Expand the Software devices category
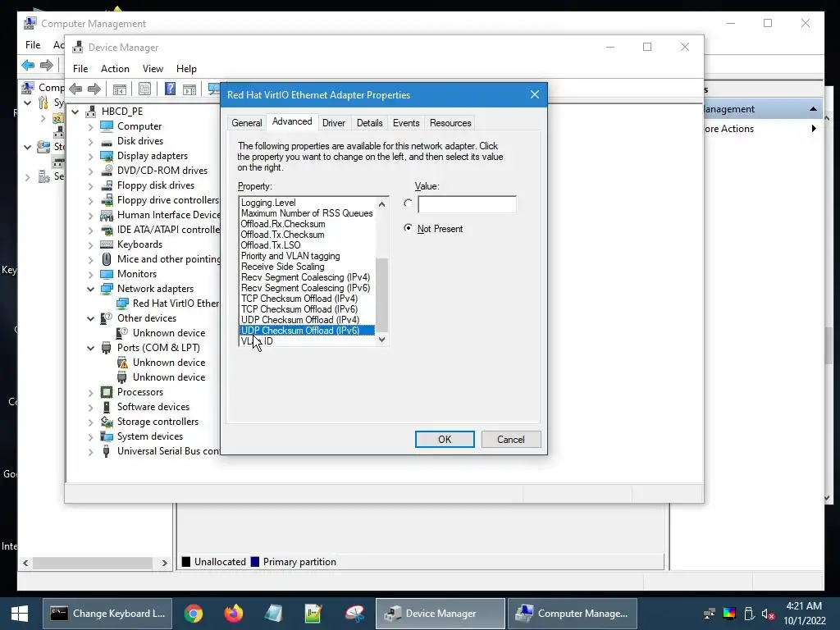Viewport: 840px width, 630px height. coord(90,408)
